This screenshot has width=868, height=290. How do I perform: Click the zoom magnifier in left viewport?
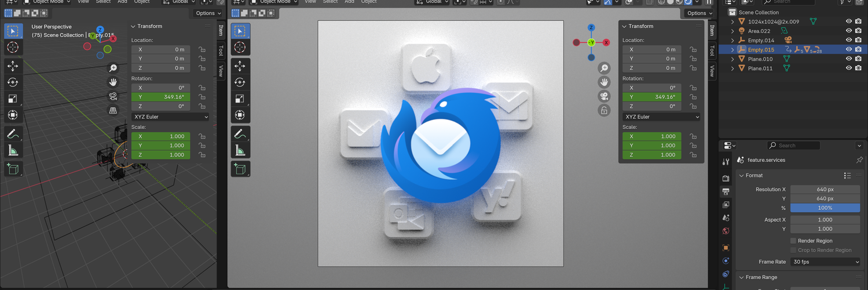tap(113, 68)
